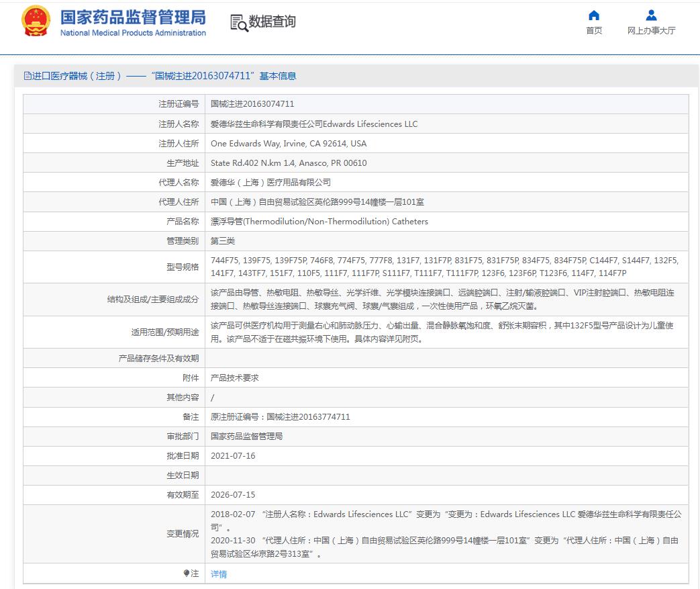
Task: Click the management class value 第三类
Action: pos(223,241)
